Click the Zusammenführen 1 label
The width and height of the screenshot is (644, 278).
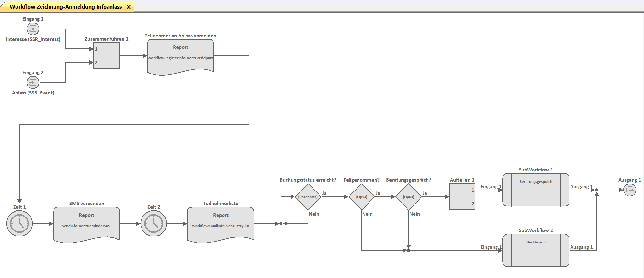click(x=106, y=39)
